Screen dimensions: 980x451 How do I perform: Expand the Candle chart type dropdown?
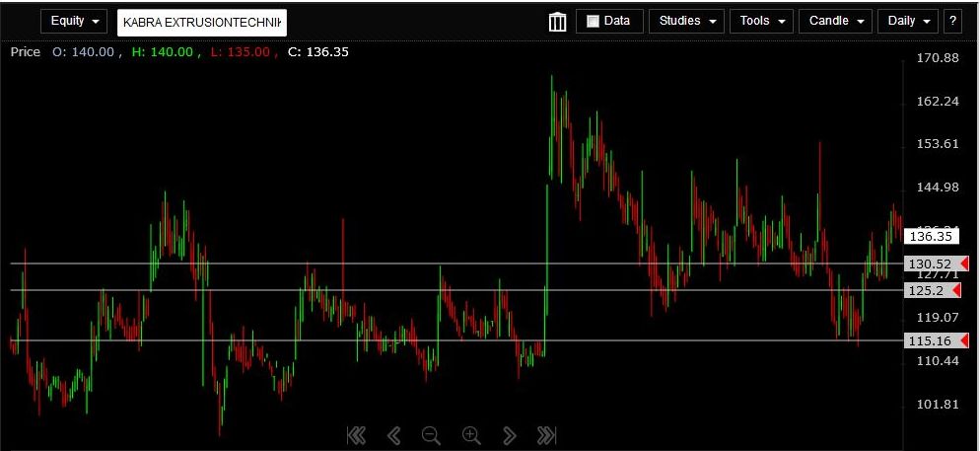click(836, 21)
